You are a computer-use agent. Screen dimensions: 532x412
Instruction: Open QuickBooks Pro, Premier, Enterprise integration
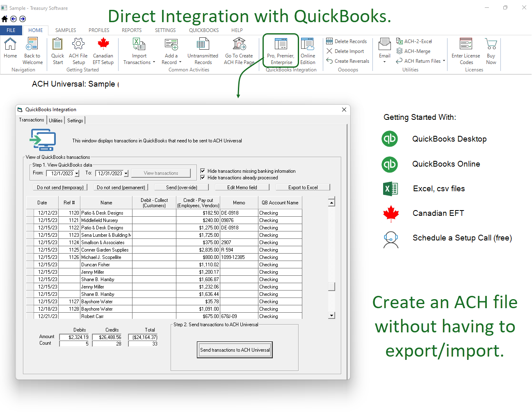click(x=281, y=51)
